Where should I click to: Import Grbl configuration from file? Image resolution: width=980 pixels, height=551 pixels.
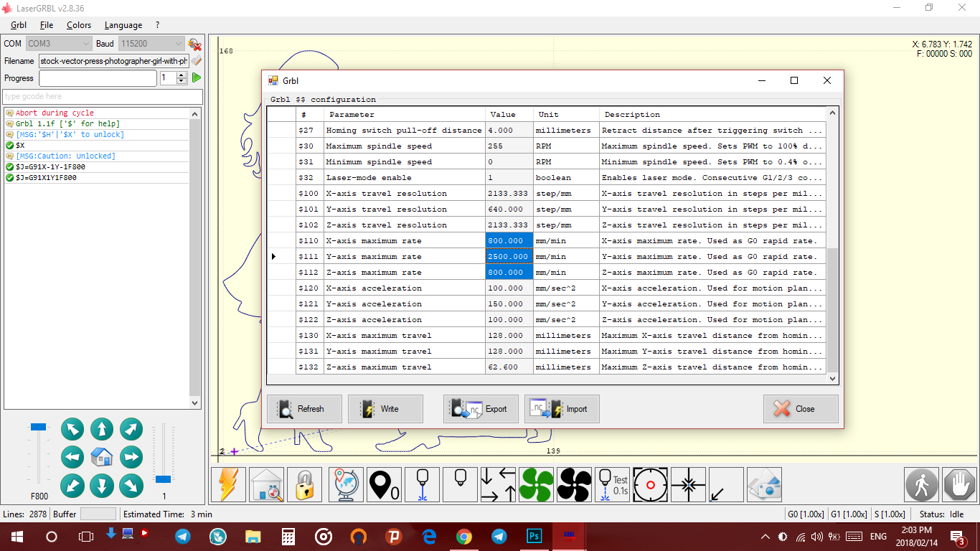click(x=562, y=409)
